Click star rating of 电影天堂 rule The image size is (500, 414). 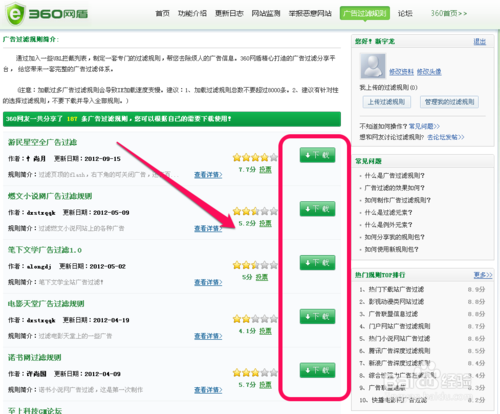point(255,319)
